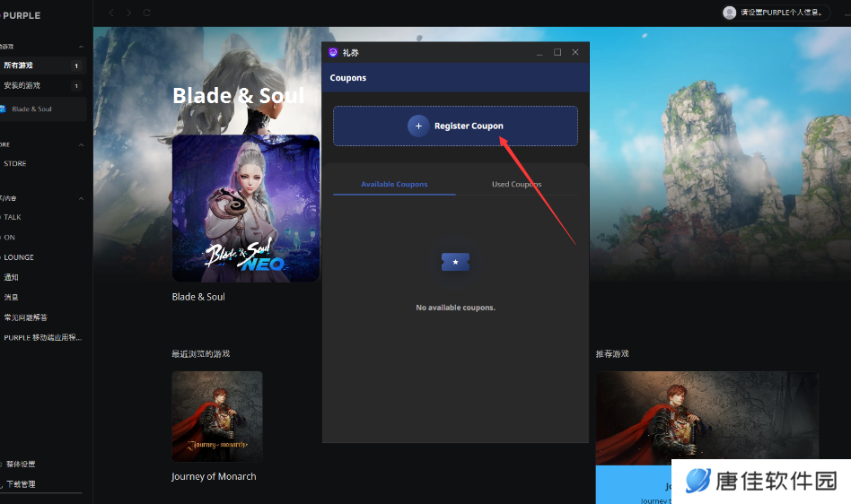The width and height of the screenshot is (851, 504).
Task: Click the Register Coupon button
Action: [x=455, y=126]
